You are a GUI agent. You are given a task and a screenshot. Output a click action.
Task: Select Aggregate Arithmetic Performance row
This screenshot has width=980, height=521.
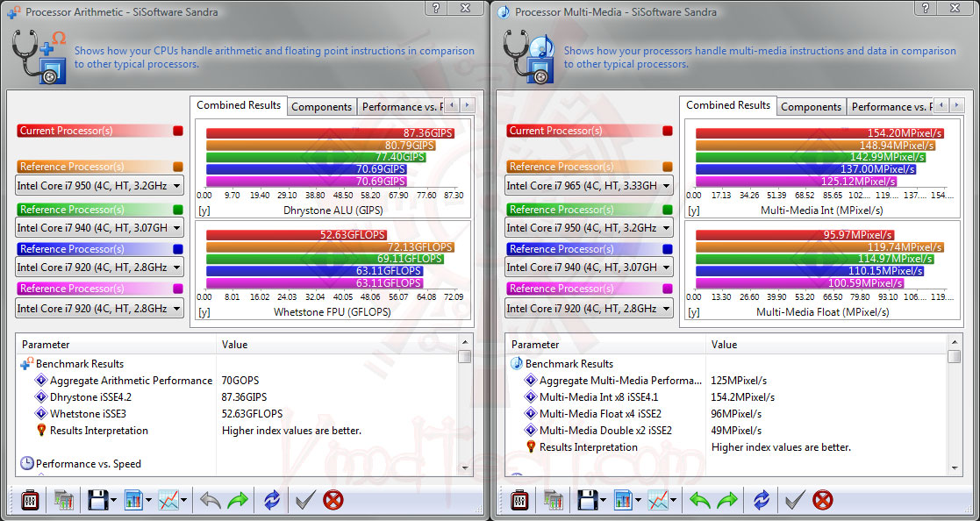238,381
